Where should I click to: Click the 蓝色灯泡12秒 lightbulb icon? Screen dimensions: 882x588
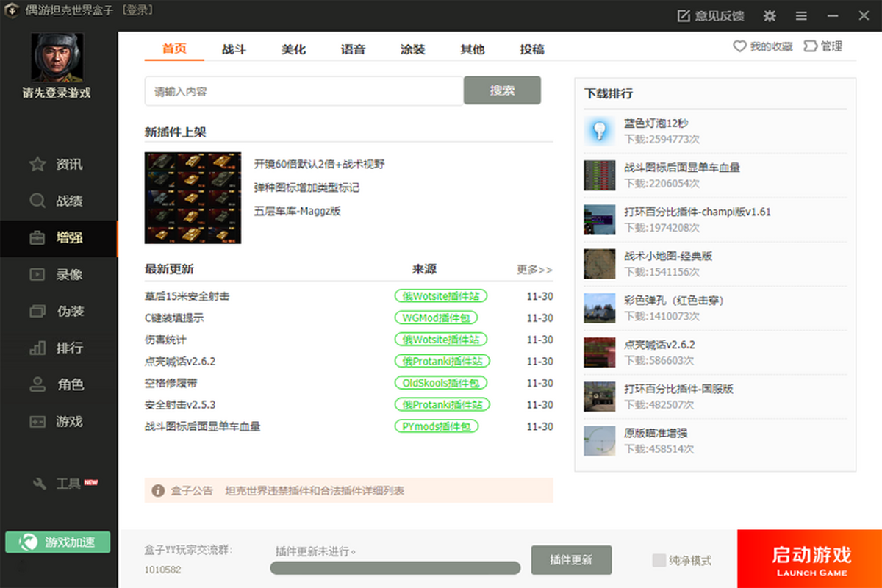(599, 130)
